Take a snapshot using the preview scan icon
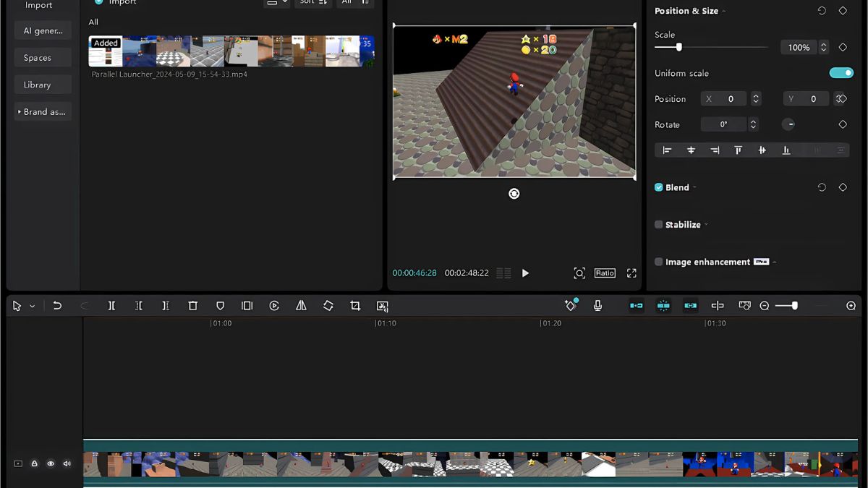The image size is (868, 488). (579, 273)
